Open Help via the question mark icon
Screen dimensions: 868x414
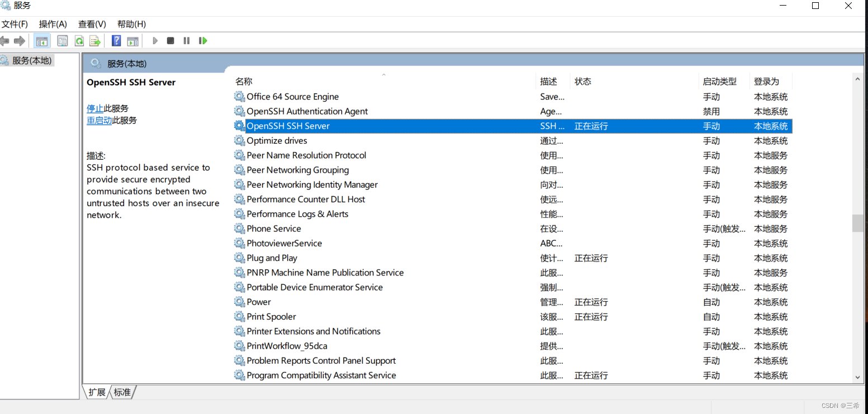(x=116, y=40)
